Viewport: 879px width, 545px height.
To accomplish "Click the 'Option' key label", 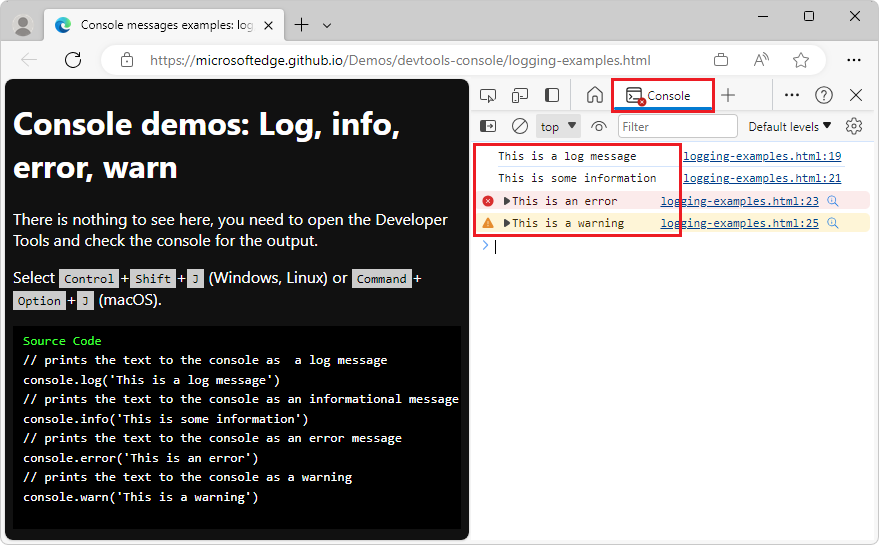I will click(x=39, y=301).
